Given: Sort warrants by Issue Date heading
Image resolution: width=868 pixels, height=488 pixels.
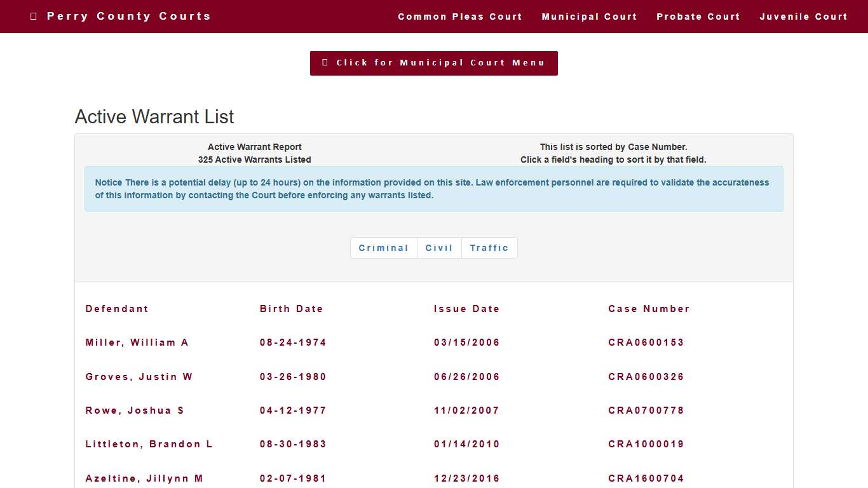Looking at the screenshot, I should tap(466, 309).
